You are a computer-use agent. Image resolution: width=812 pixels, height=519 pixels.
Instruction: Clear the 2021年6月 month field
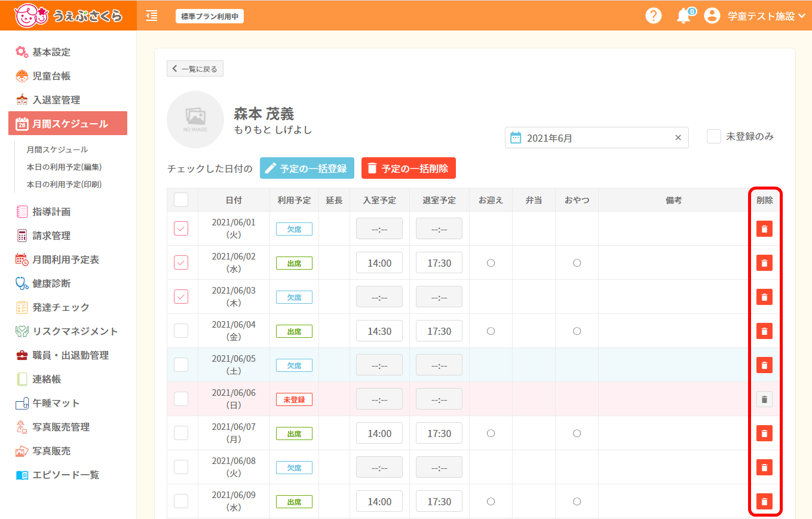point(678,138)
